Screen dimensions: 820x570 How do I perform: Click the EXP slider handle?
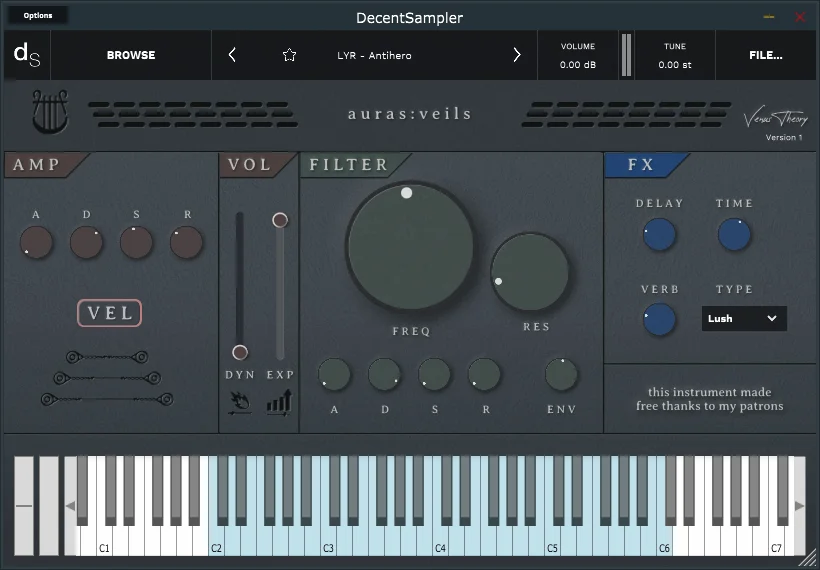280,220
